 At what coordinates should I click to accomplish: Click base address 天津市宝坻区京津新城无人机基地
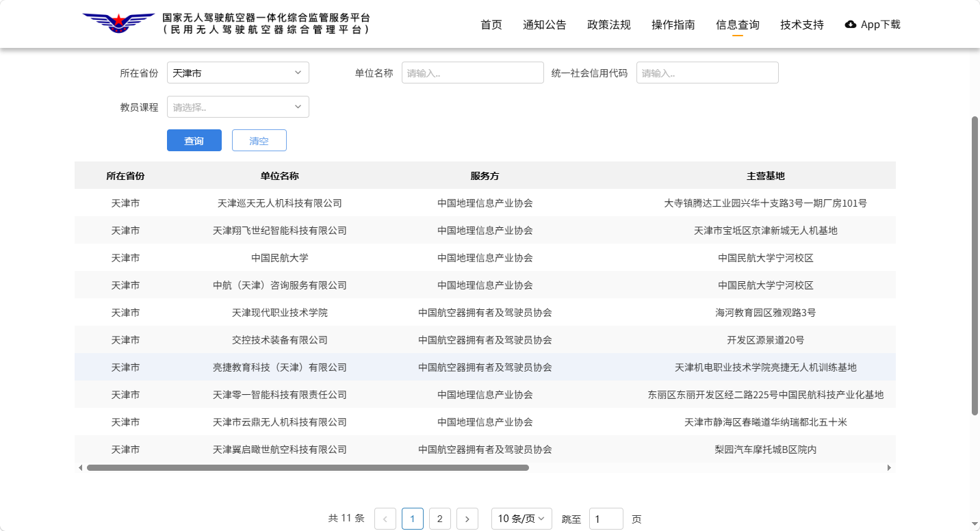766,231
